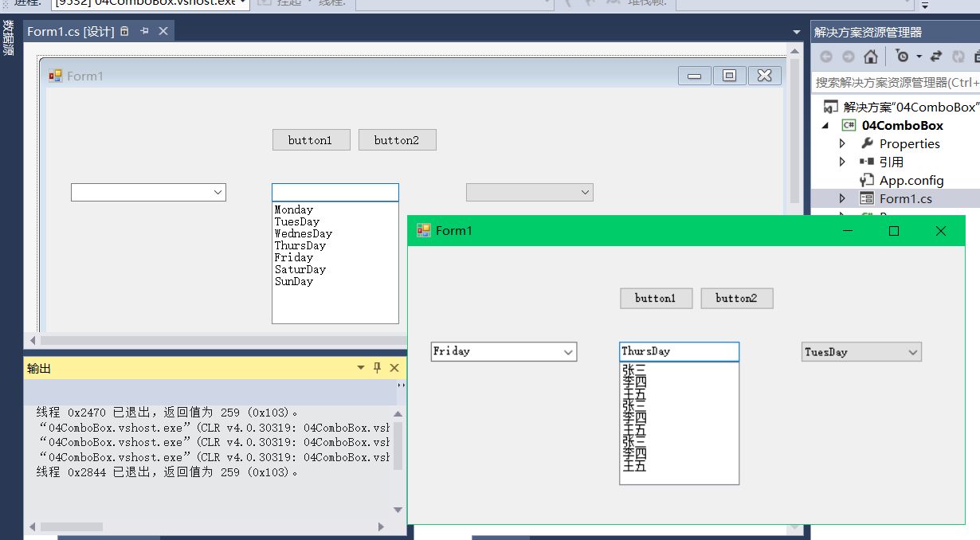Click the Solution Explorer search box
This screenshot has height=540, width=980.
coord(896,82)
